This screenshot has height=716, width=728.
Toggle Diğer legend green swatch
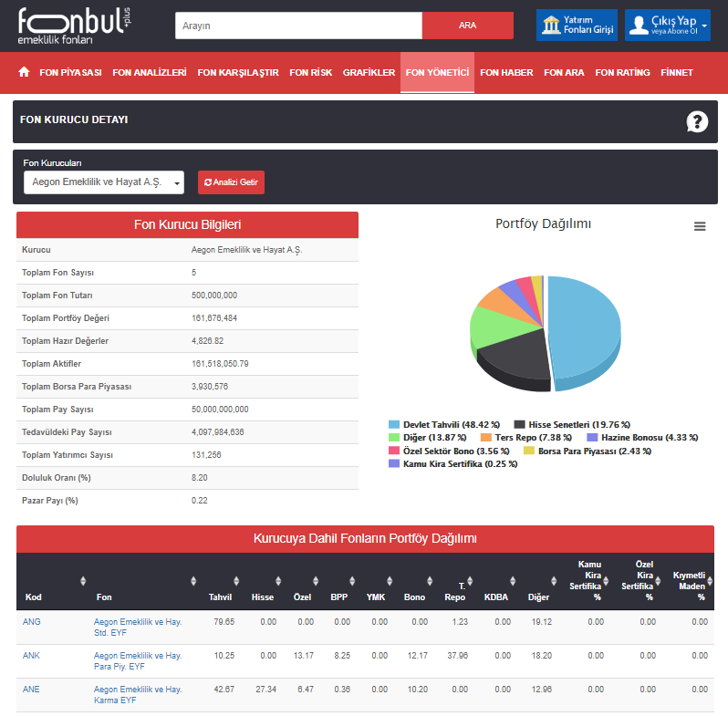coord(394,438)
